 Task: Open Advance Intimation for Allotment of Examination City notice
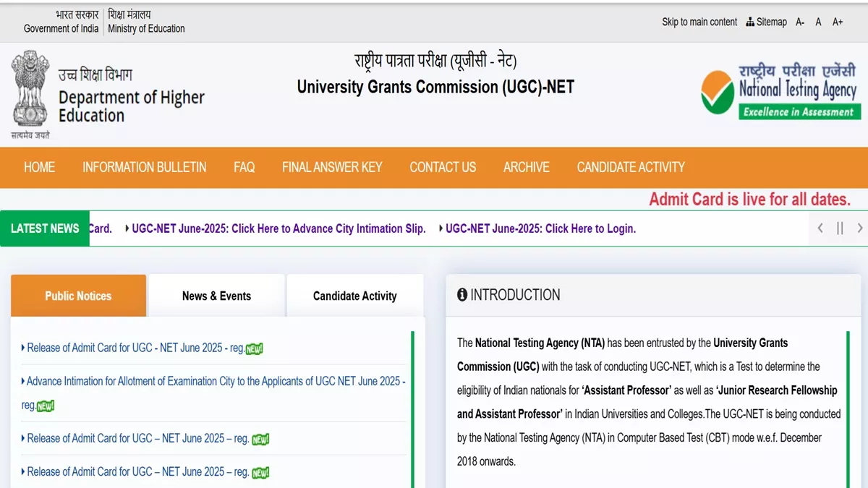click(x=213, y=393)
